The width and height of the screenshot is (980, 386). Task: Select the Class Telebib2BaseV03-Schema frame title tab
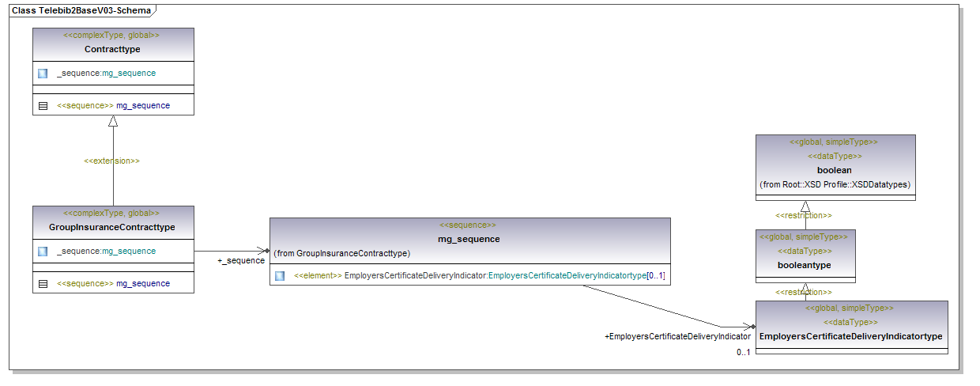pyautogui.click(x=82, y=11)
